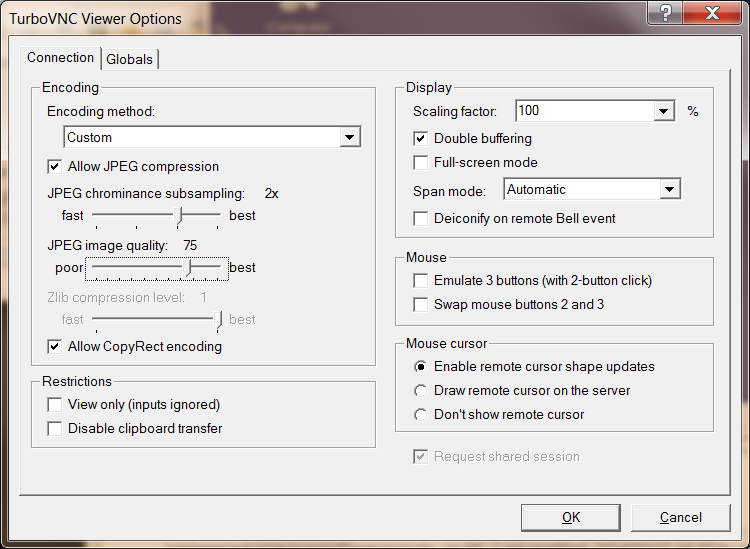Click the Zlib compression level slider
Image resolution: width=750 pixels, height=549 pixels.
(x=156, y=320)
